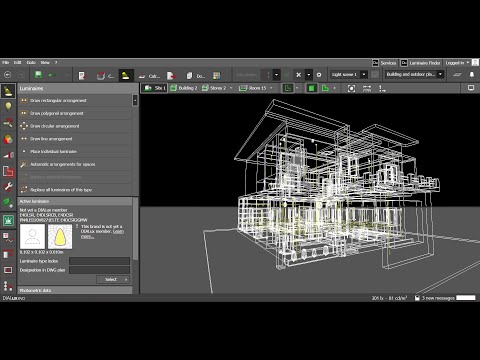This screenshot has height=360, width=480.
Task: Click the X cancel calculation icon
Action: point(299,75)
